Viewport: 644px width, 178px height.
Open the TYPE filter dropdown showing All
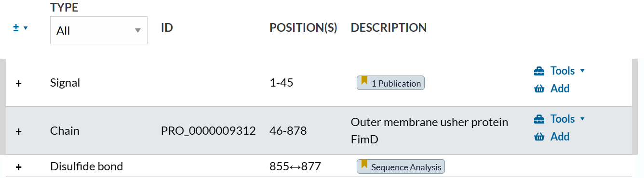coord(99,30)
